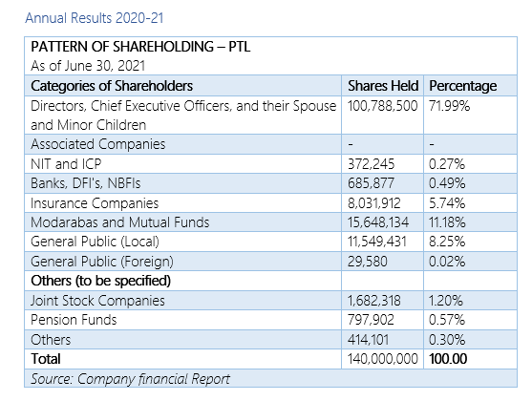The width and height of the screenshot is (532, 401).
Task: Click the 100,788,500 shares value
Action: tap(382, 106)
